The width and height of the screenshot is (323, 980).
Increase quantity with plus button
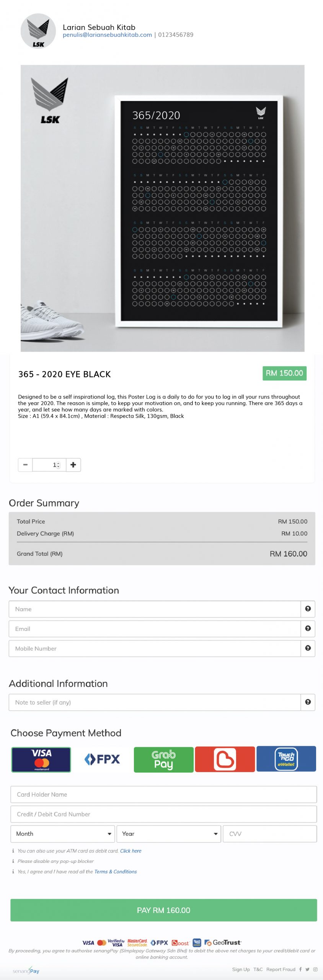[73, 465]
